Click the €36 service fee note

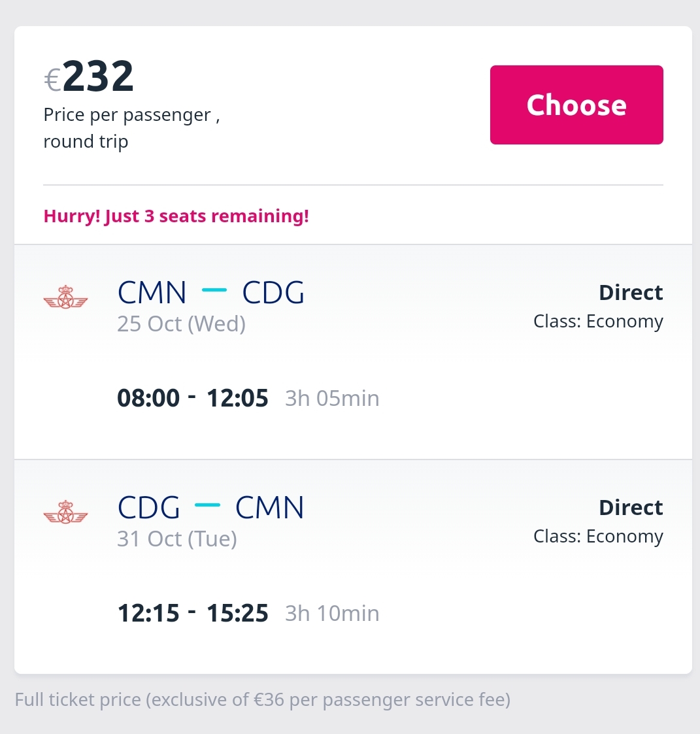point(263,700)
